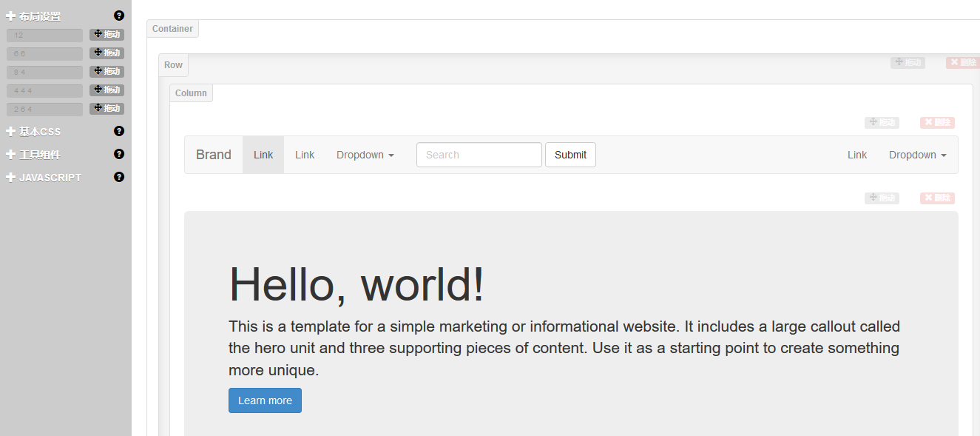This screenshot has height=436, width=980.
Task: Click the Row's 拖动 move button
Action: (908, 63)
